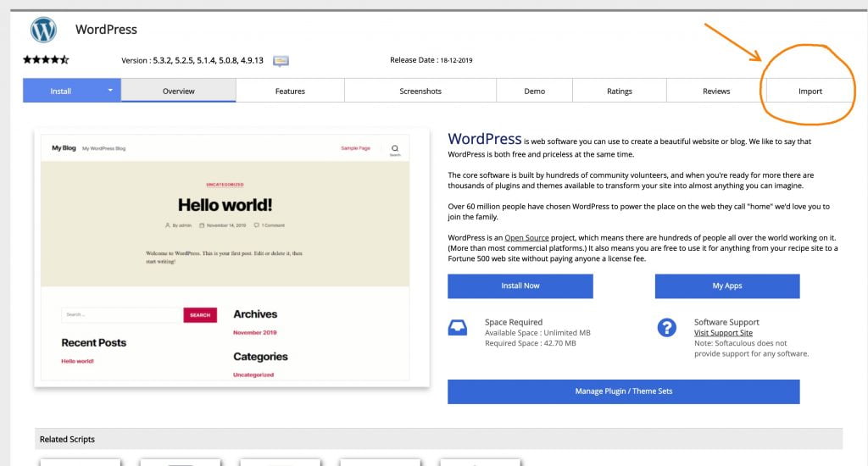Image resolution: width=868 pixels, height=466 pixels.
Task: Open the Reviews tab
Action: click(715, 91)
